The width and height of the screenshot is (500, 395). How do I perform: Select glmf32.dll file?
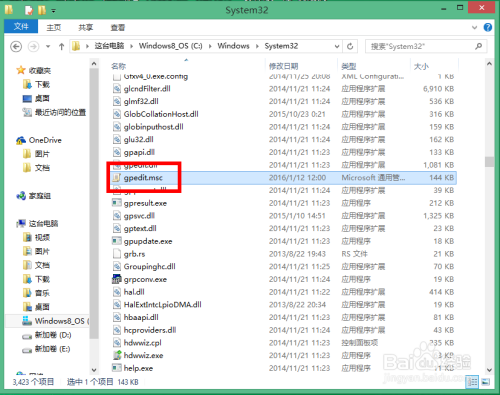point(141,101)
